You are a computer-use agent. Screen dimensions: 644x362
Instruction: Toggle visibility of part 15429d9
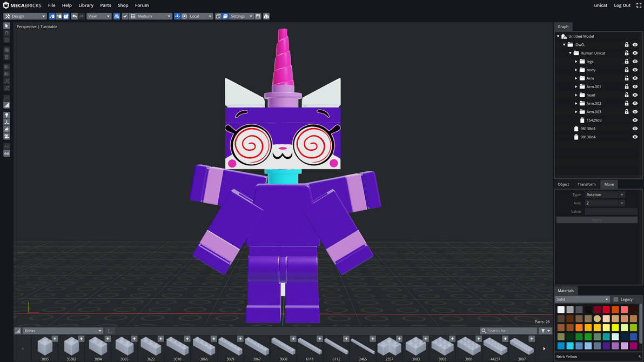635,120
